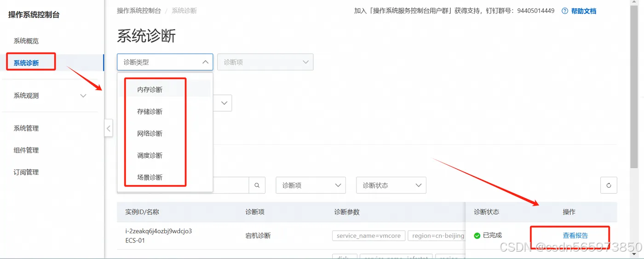Open 系统管理 in the sidebar
Screen dimensions: 644x259
pos(26,128)
